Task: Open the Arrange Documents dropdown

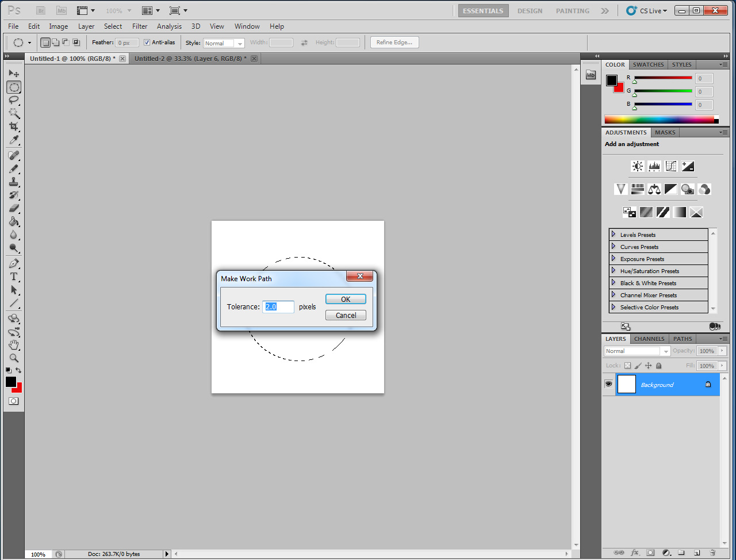Action: tap(151, 10)
